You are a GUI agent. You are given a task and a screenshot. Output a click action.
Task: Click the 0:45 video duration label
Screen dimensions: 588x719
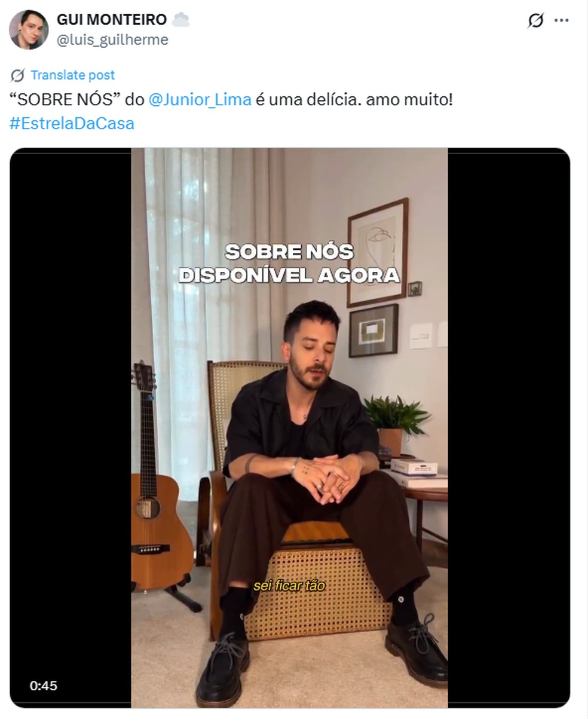coord(44,686)
